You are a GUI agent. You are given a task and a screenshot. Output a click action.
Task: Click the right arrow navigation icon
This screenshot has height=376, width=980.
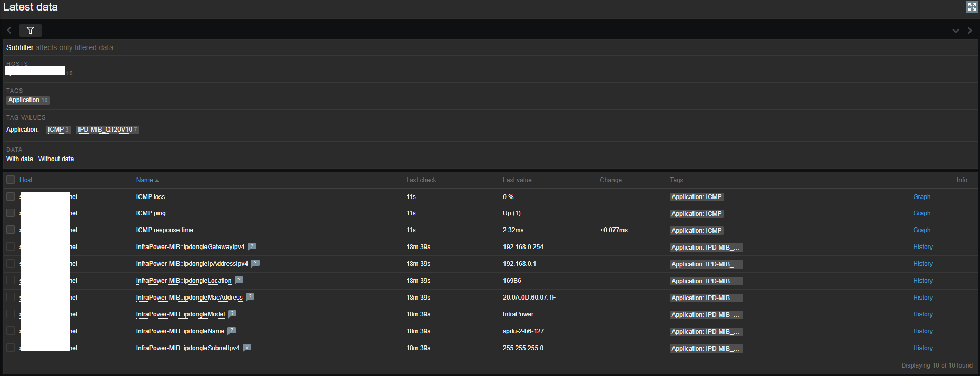click(x=969, y=31)
